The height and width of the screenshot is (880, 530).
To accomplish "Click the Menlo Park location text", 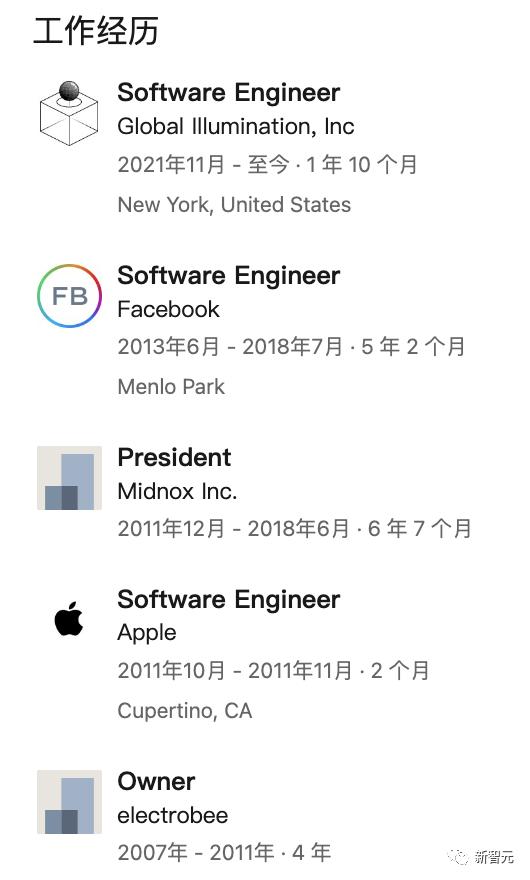I will tap(171, 387).
